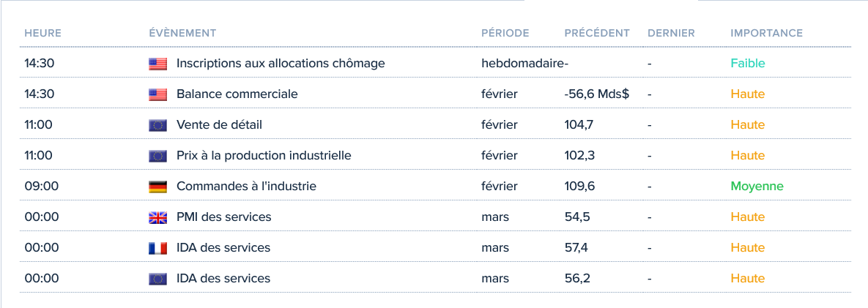The height and width of the screenshot is (308, 868).
Task: Click the DERNIER column header
Action: click(671, 33)
